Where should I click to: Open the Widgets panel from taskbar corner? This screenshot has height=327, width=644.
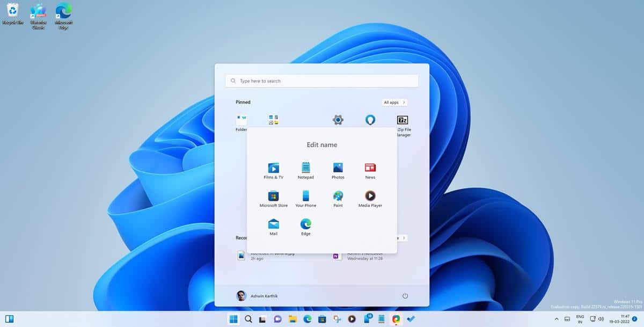pyautogui.click(x=9, y=319)
